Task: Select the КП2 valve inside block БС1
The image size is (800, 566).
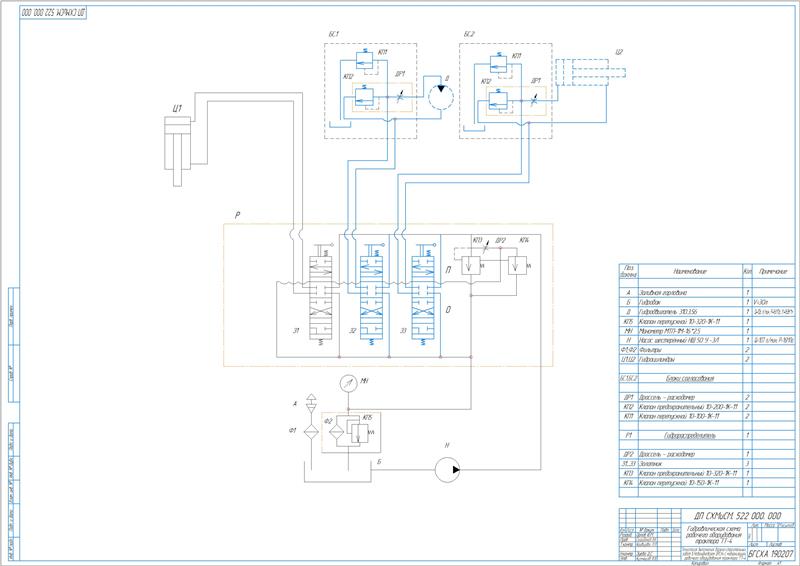Action: pyautogui.click(x=363, y=97)
